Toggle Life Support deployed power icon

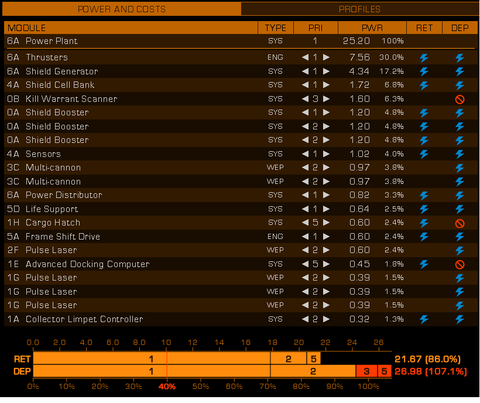(x=460, y=209)
